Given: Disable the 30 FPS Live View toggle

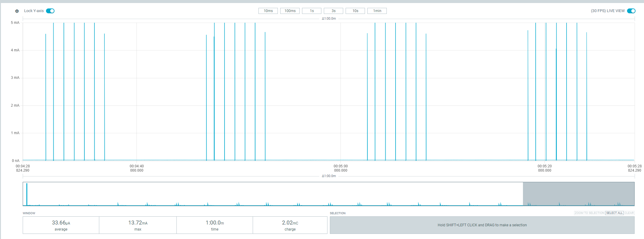Looking at the screenshot, I should click(631, 11).
